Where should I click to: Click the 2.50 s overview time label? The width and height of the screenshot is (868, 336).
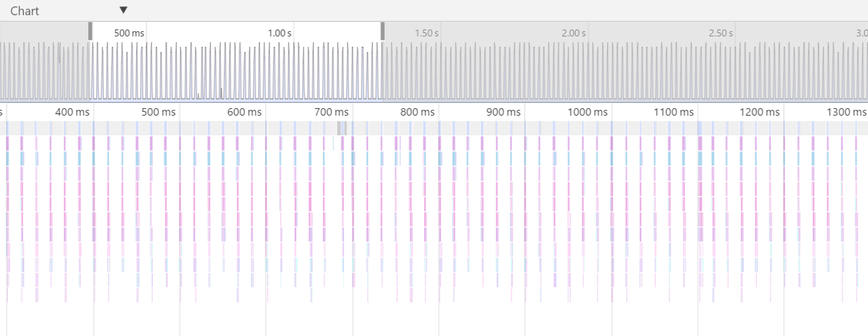[721, 33]
